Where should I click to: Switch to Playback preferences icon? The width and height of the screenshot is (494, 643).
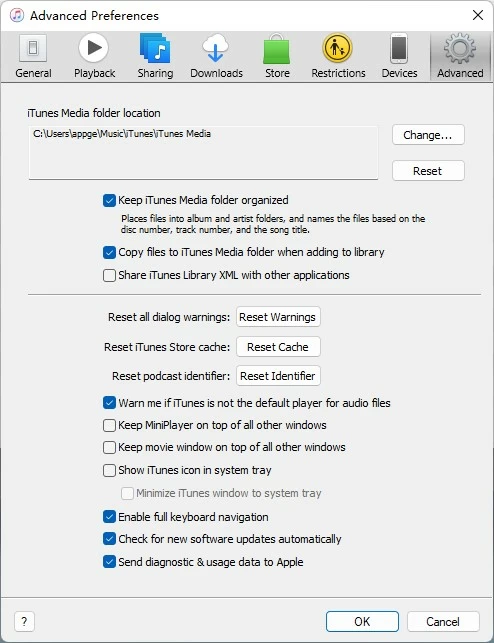coord(93,48)
